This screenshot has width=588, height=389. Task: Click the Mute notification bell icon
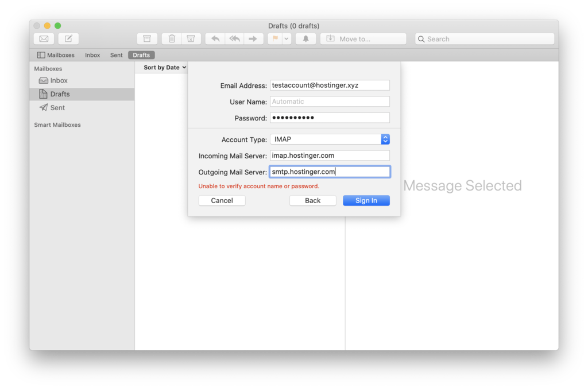point(305,38)
